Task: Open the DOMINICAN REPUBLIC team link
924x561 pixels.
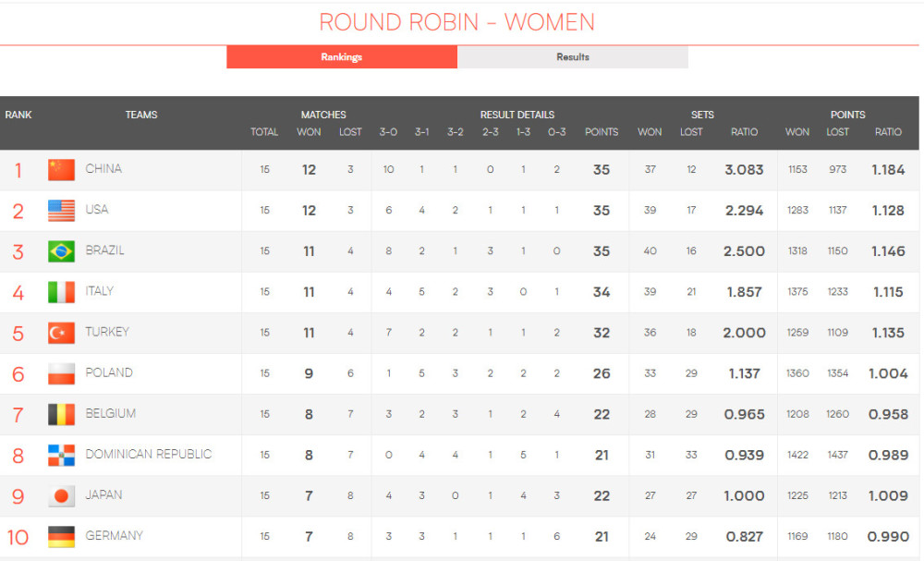Action: click(149, 454)
